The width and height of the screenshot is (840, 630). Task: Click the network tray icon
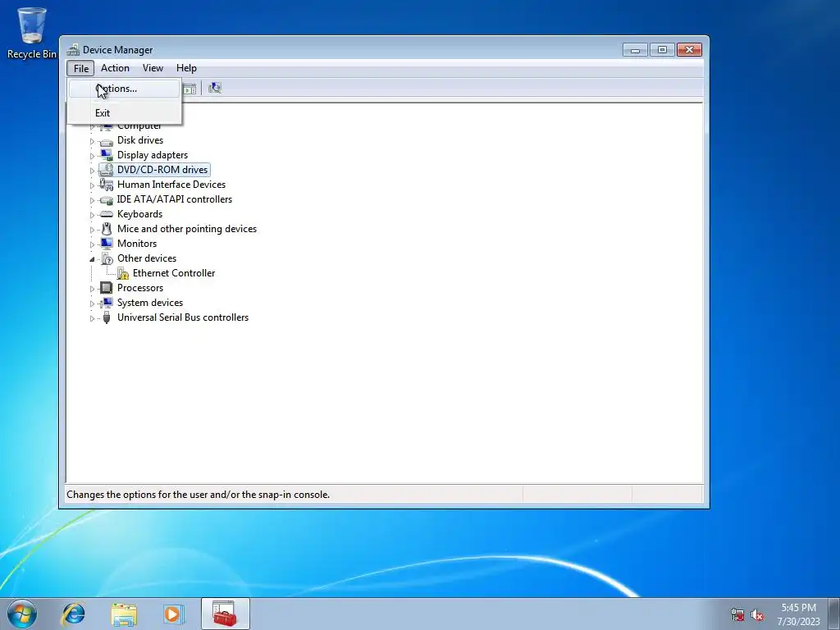click(x=737, y=614)
